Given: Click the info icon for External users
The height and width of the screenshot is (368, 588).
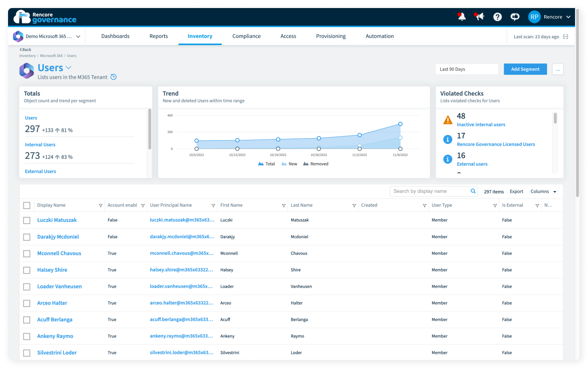Looking at the screenshot, I should point(448,159).
